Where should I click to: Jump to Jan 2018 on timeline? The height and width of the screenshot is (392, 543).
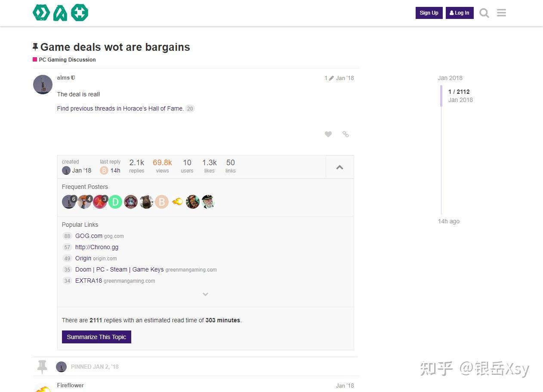(450, 78)
